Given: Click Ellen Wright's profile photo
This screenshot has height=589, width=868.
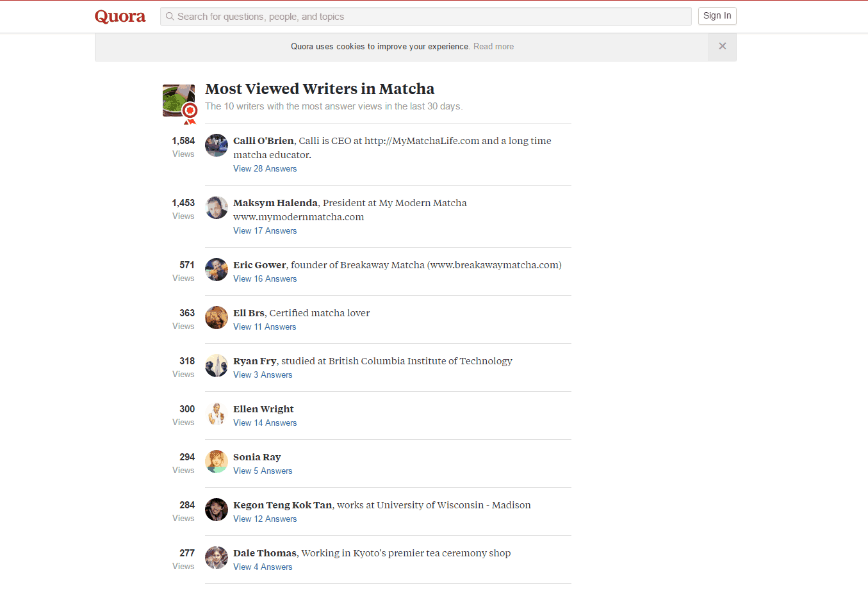Looking at the screenshot, I should (x=217, y=414).
